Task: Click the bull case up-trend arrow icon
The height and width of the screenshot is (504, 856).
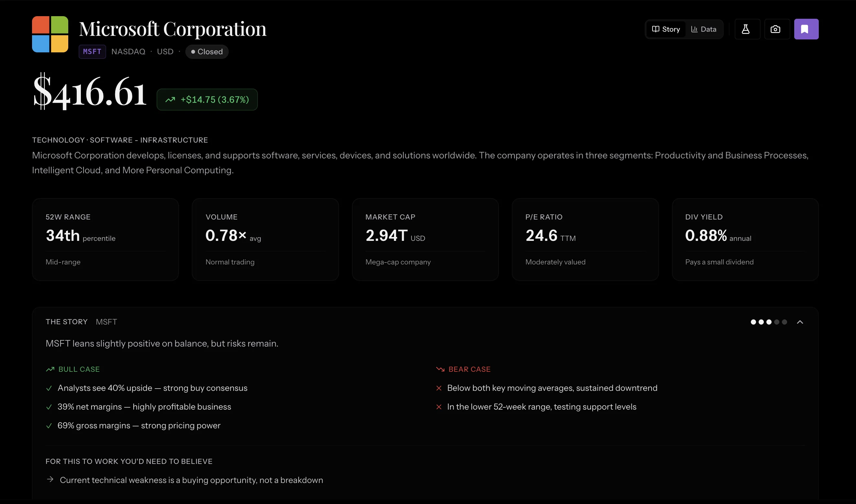Action: (49, 369)
